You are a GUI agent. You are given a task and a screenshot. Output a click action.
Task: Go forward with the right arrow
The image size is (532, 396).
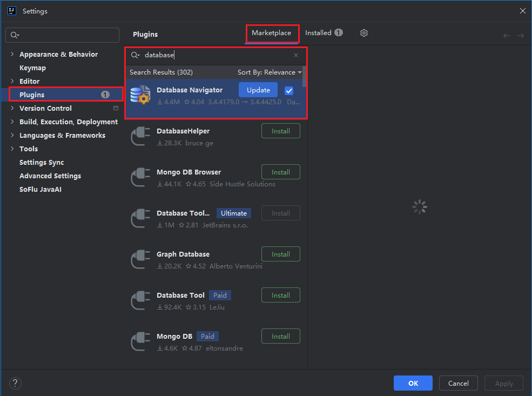click(521, 36)
